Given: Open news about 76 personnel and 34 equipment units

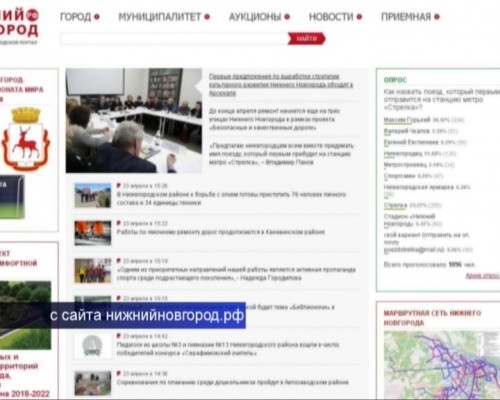Looking at the screenshot, I should [231, 198].
